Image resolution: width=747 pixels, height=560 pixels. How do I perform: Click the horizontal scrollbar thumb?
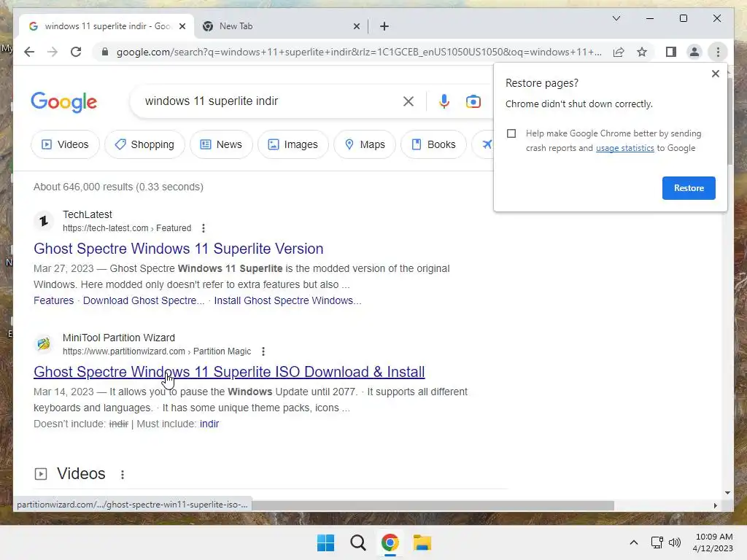coord(433,505)
